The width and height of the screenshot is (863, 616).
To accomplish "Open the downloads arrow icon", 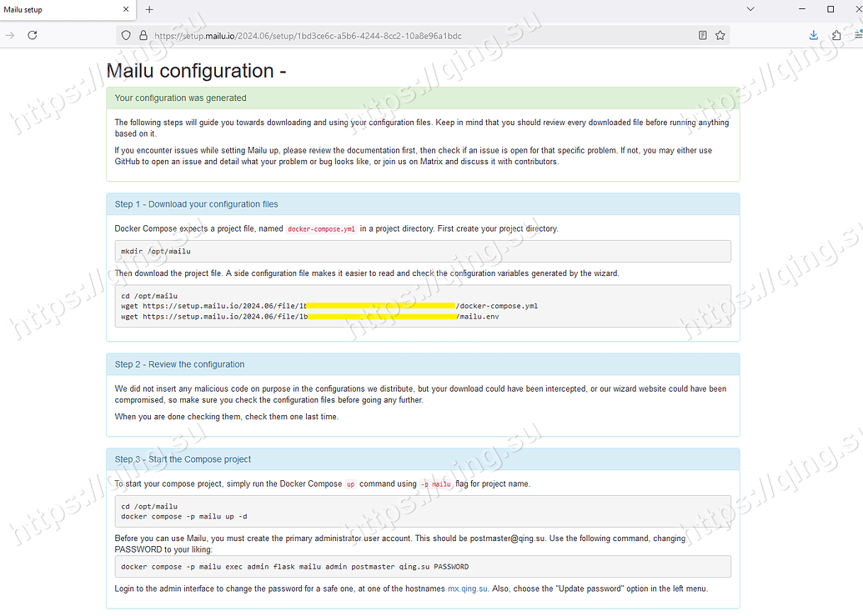I will (x=814, y=35).
